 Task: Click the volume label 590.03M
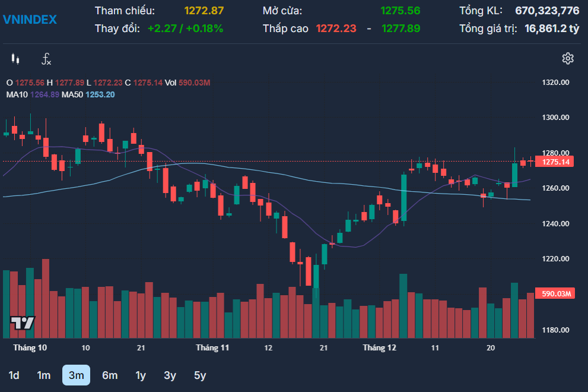555,294
